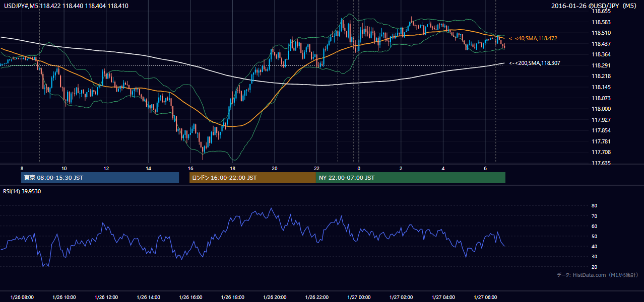Click hour tick 12 under the price chart
This screenshot has width=644, height=302.
[106, 168]
